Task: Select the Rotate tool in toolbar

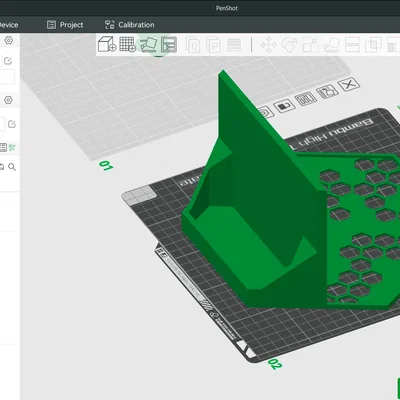Action: pyautogui.click(x=289, y=45)
